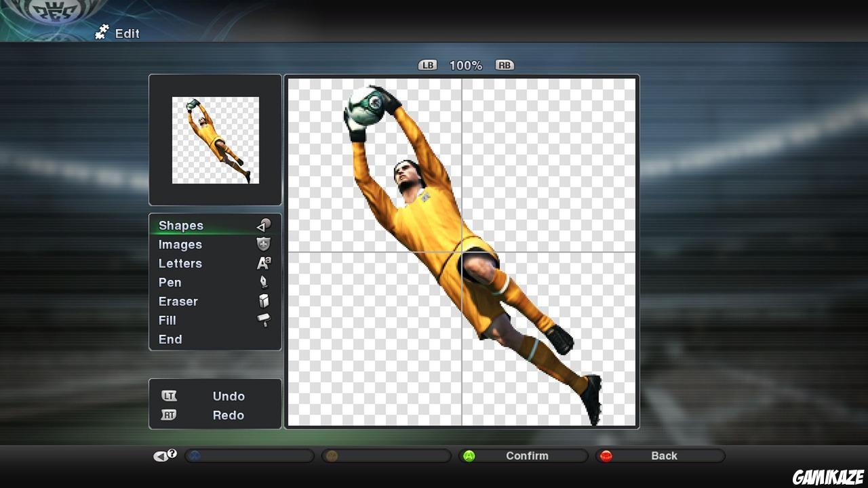
Task: Click the Edit puzzle-piece icon
Action: point(100,31)
